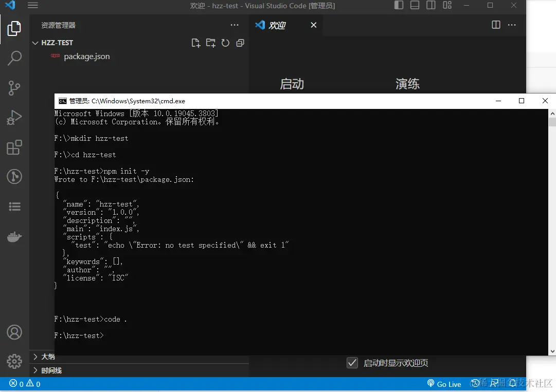The image size is (556, 392).
Task: Split the editor to the right
Action: (496, 25)
